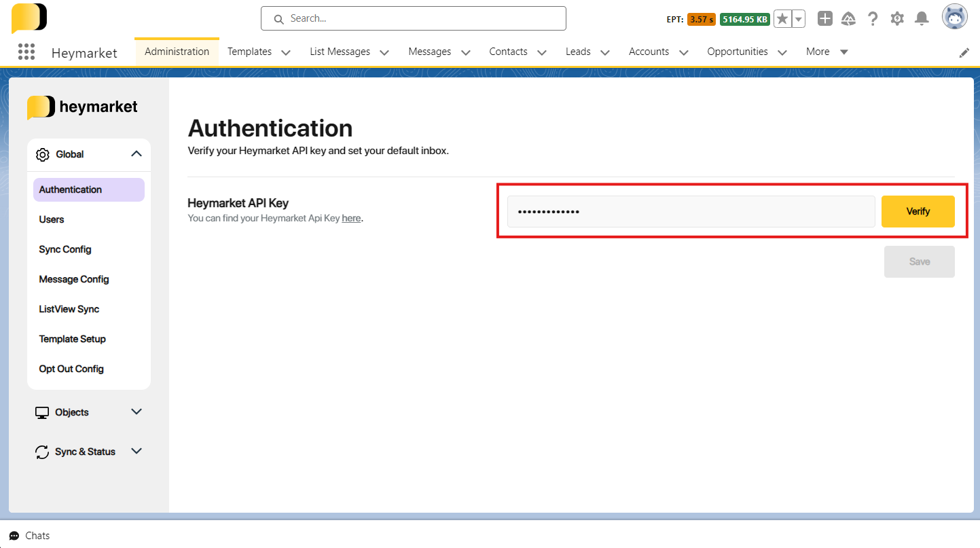Click the Objects monitor icon
The image size is (980, 548).
[x=42, y=413]
